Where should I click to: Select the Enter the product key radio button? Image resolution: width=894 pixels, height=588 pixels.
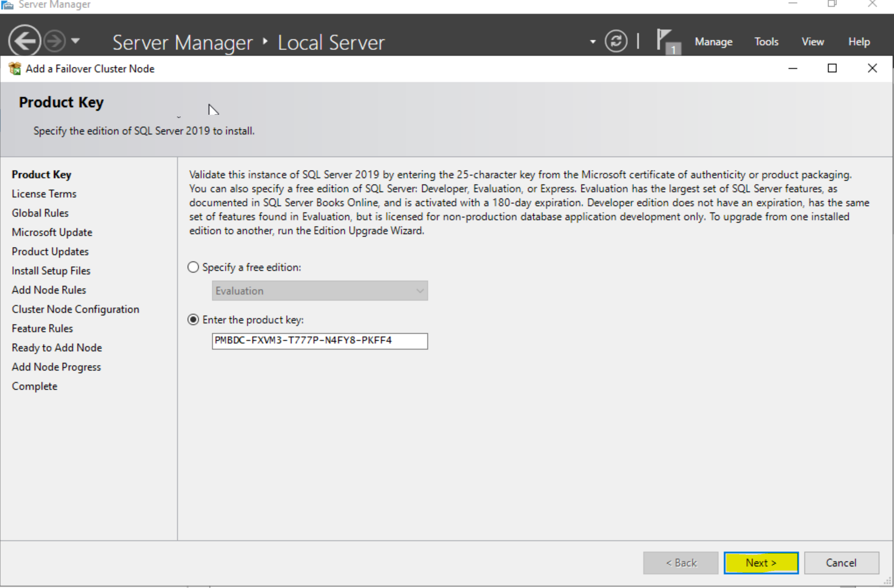click(193, 320)
